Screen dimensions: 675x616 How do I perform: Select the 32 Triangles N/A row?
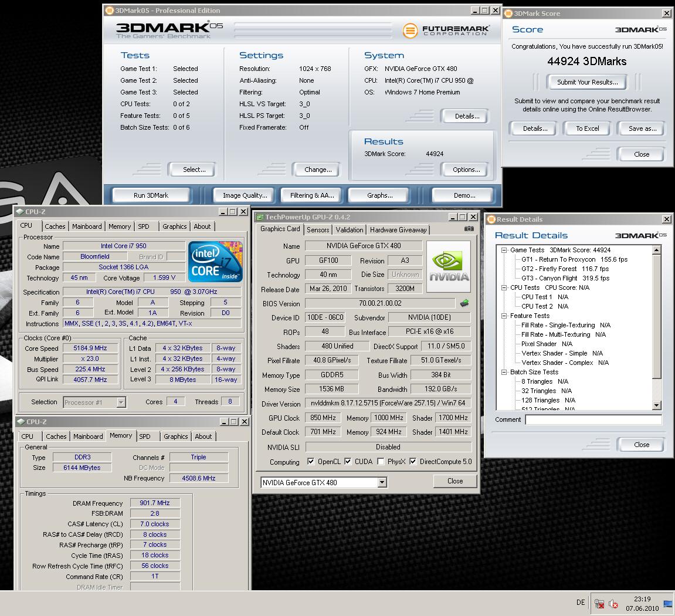pos(547,391)
